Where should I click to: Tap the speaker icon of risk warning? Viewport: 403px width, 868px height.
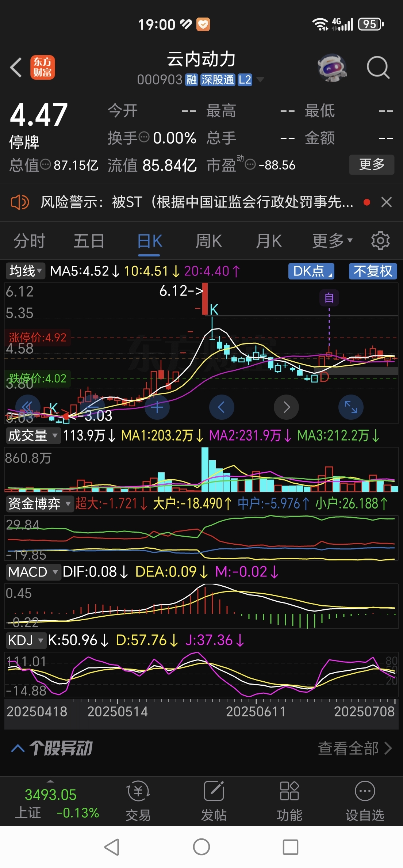[20, 202]
